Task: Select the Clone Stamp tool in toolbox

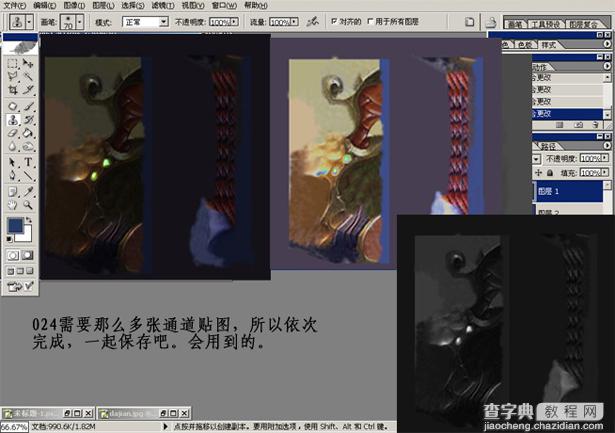Action: point(12,120)
